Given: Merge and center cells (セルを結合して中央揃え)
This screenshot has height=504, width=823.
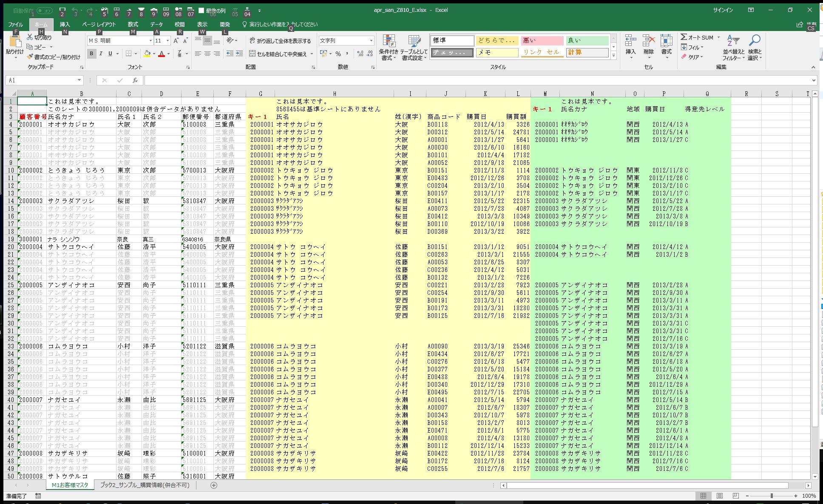Looking at the screenshot, I should 278,54.
